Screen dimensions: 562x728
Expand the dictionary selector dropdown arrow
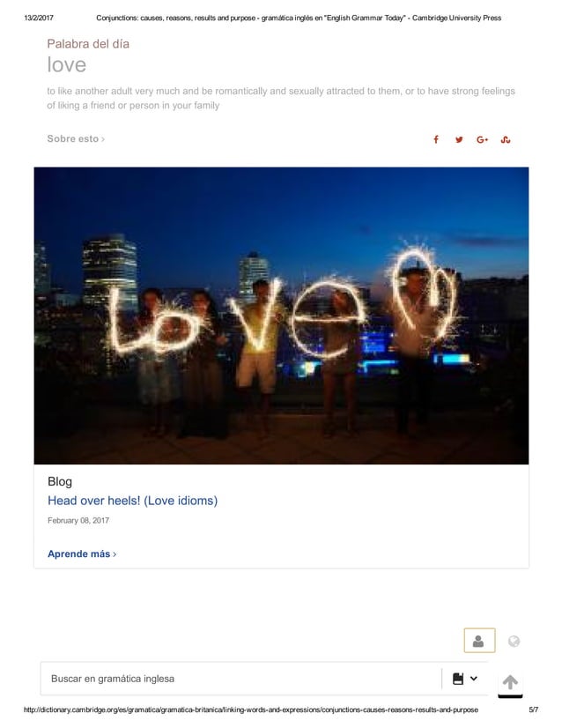pyautogui.click(x=473, y=679)
